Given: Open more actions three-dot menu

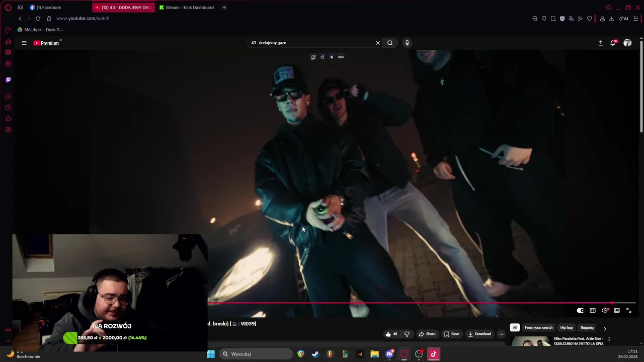Looking at the screenshot, I should [x=501, y=334].
